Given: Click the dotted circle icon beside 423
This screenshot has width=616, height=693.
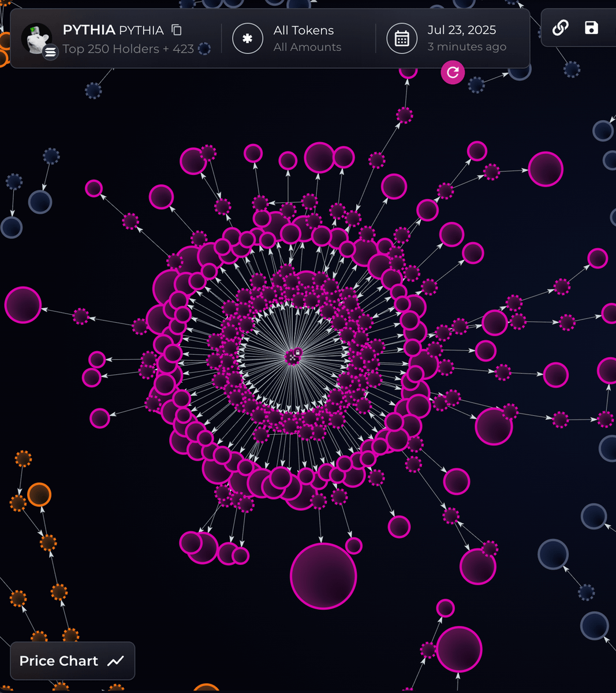Looking at the screenshot, I should point(204,49).
